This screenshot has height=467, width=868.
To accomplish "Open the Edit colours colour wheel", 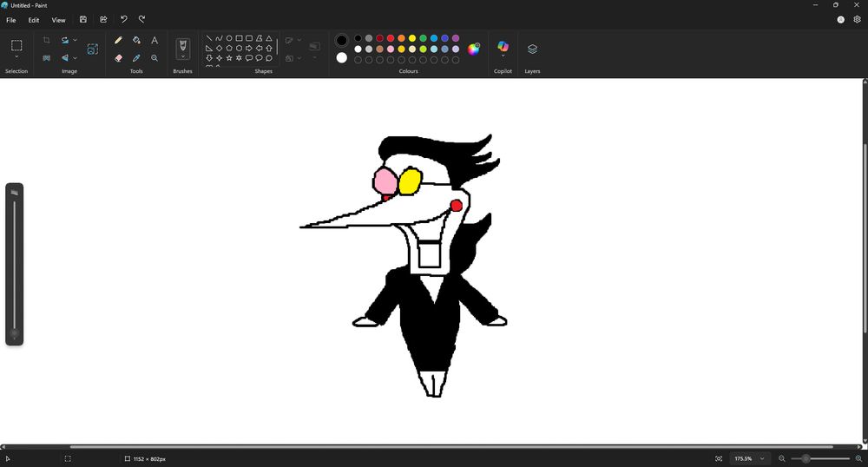I will [473, 49].
